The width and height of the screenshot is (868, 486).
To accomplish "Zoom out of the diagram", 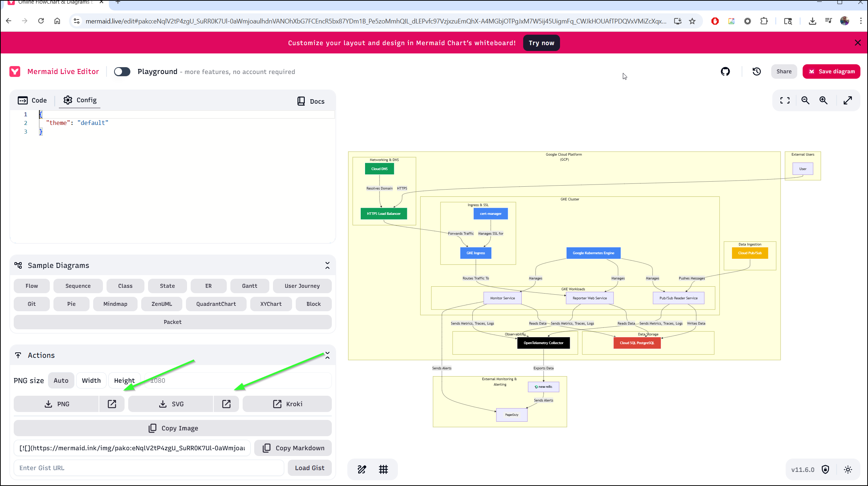I will (x=805, y=100).
